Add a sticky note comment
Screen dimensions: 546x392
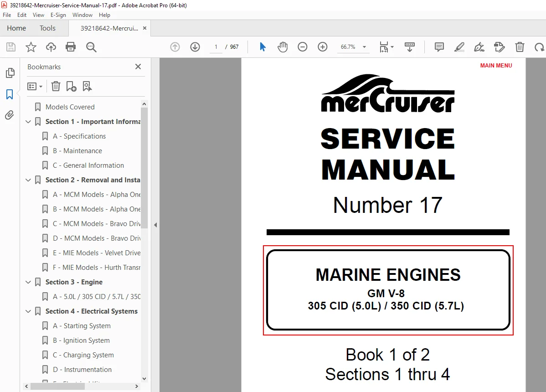pos(439,46)
